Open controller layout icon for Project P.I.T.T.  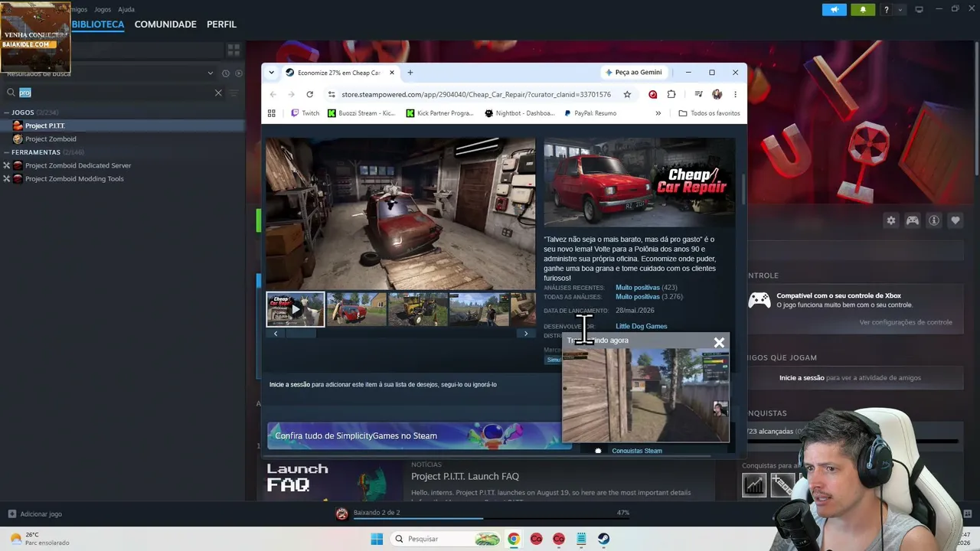click(x=913, y=220)
